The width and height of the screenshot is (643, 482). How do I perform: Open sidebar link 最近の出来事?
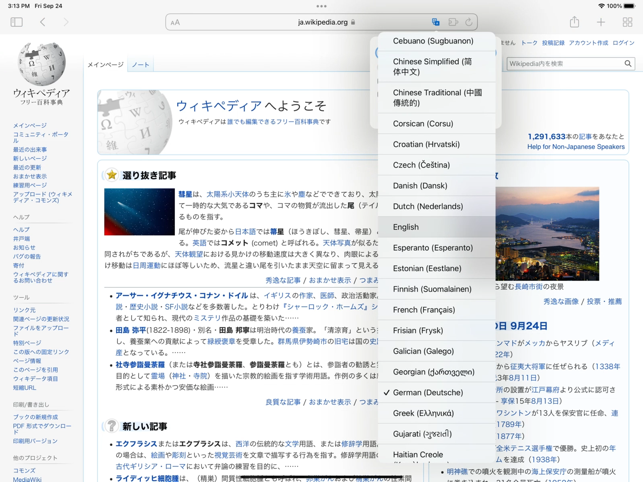[x=30, y=149]
